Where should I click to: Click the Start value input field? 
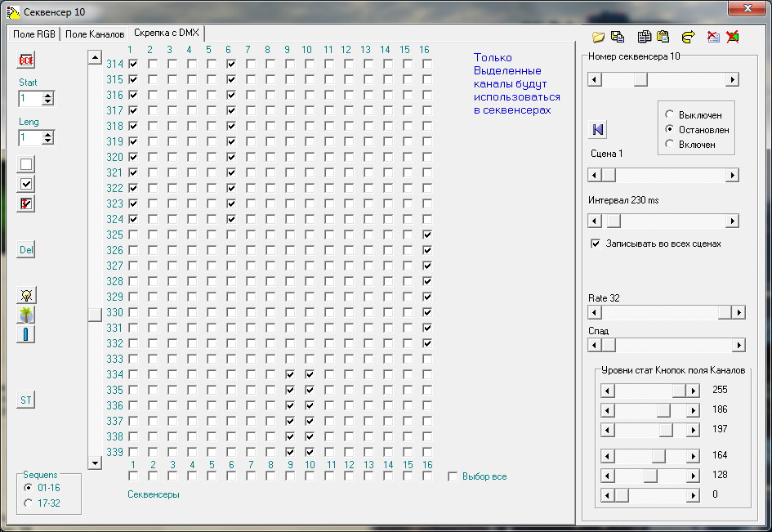click(x=30, y=99)
